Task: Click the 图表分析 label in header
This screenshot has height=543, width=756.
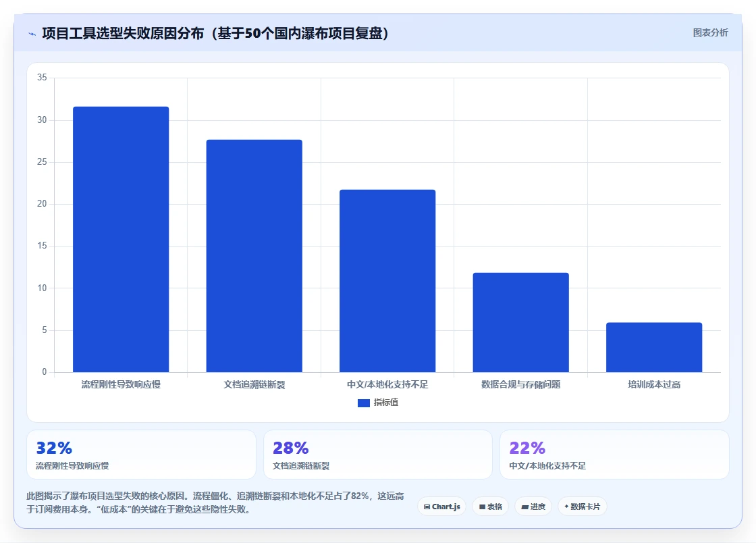Action: 710,33
